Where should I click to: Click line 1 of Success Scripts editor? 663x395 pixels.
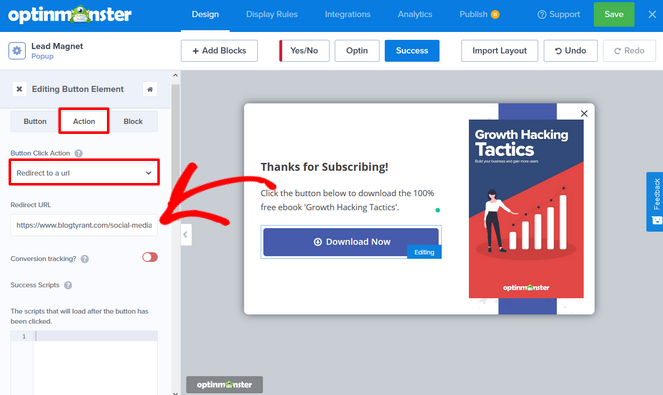96,336
